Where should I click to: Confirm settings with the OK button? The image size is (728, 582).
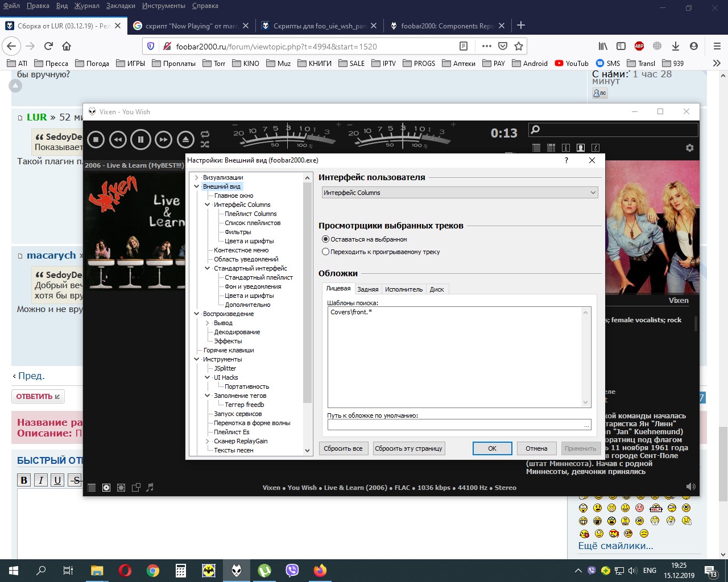493,448
